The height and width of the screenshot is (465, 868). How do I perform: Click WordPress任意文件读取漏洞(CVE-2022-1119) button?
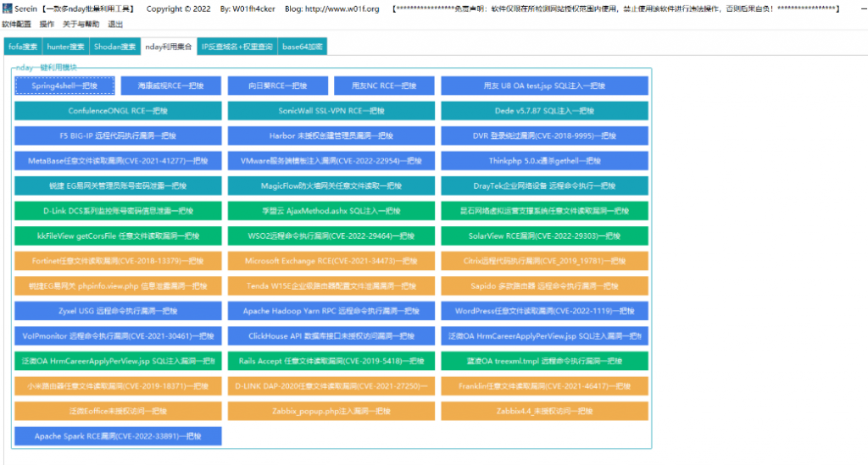(x=544, y=311)
